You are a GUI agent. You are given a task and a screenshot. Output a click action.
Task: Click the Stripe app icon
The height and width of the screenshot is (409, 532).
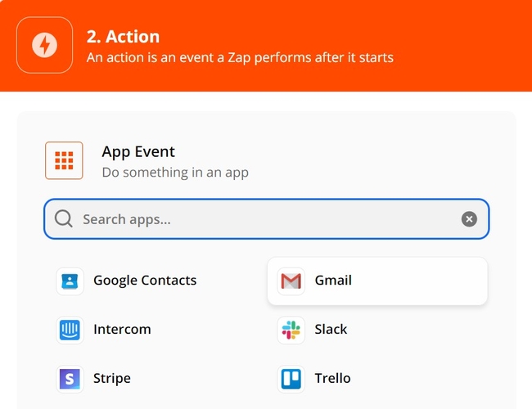(x=70, y=379)
